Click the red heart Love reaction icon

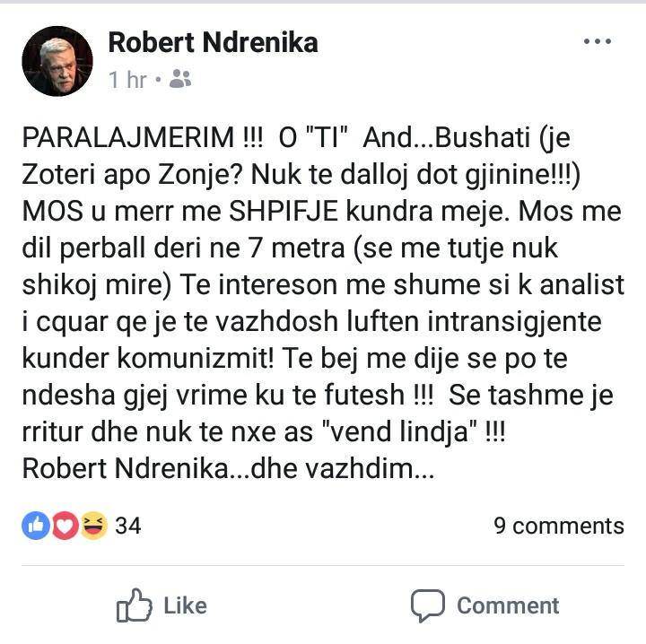click(64, 526)
